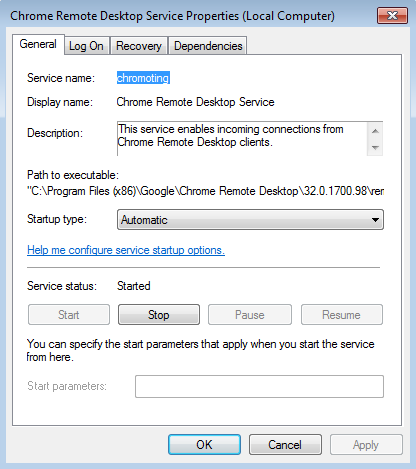Viewport: 416px width, 469px height.
Task: Close the properties dialog with X
Action: [392, 16]
